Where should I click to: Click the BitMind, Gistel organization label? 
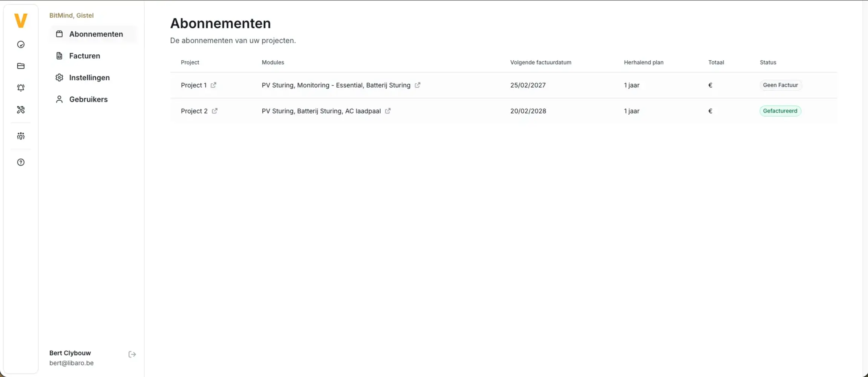click(x=71, y=15)
